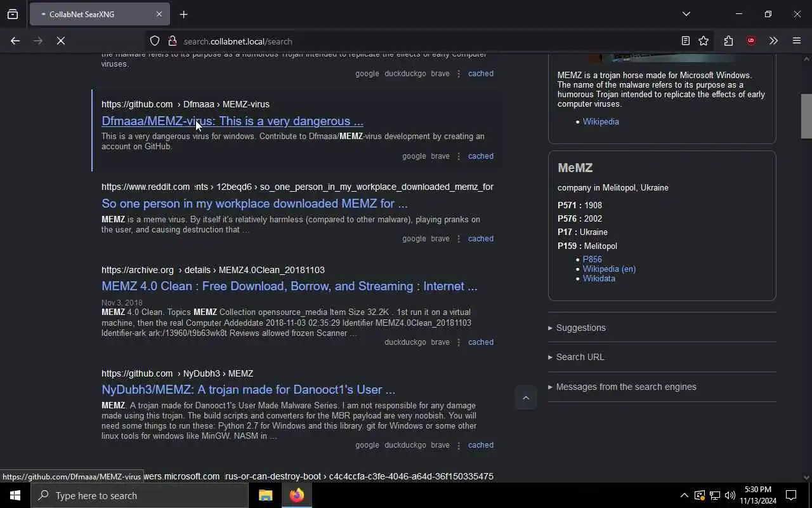Open MEMZ 4.0 Clean archive result
The width and height of the screenshot is (812, 508).
[289, 286]
